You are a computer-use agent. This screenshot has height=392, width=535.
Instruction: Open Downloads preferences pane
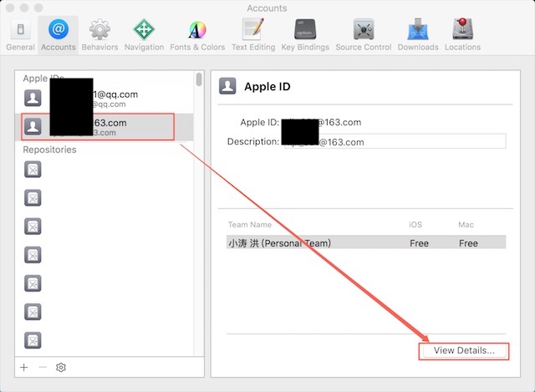tap(418, 34)
